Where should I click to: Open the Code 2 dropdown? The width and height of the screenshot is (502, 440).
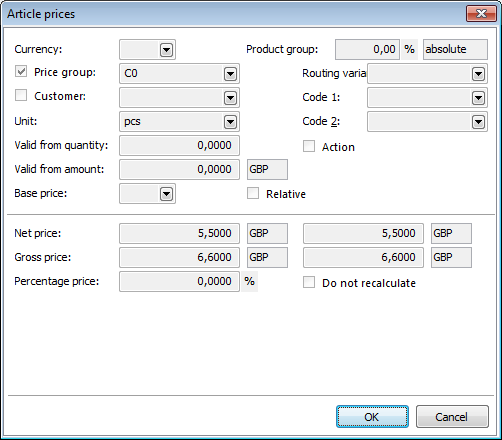[x=478, y=122]
